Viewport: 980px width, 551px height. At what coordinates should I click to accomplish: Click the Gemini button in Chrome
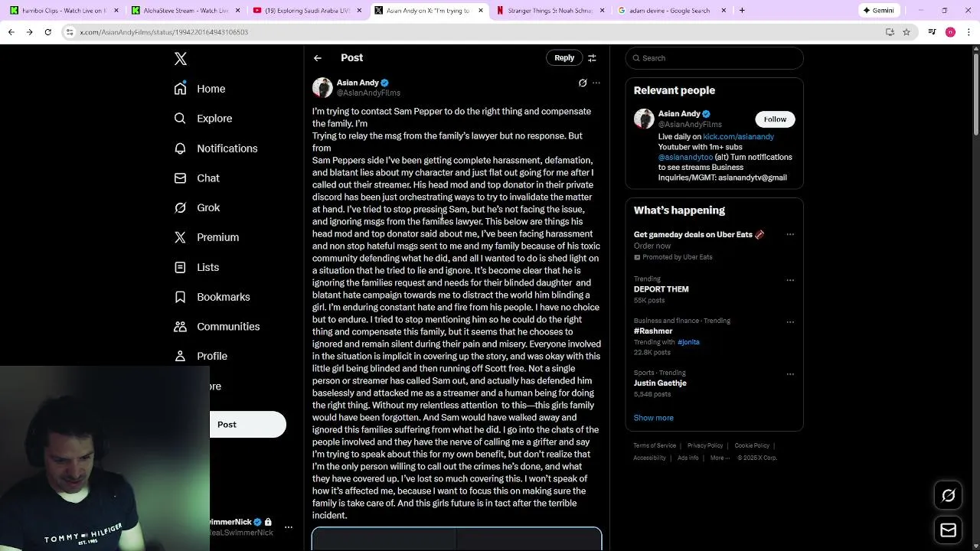(x=878, y=11)
